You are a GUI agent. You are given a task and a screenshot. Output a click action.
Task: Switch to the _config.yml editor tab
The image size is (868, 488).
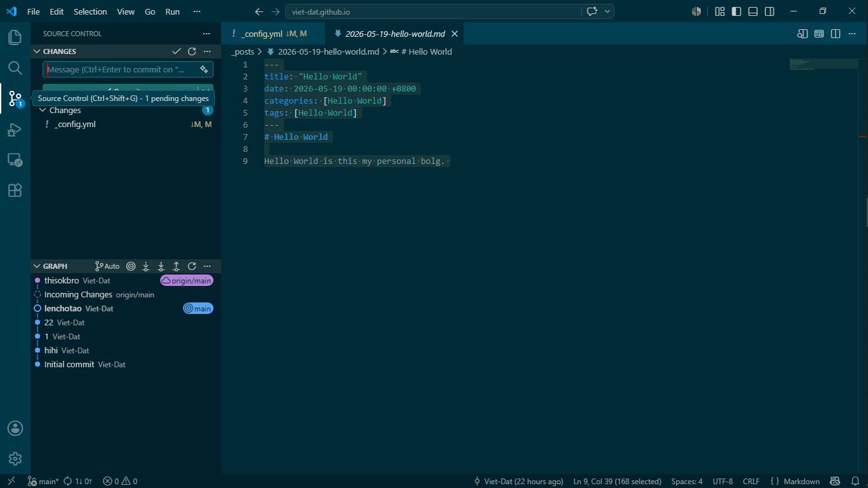pos(273,34)
